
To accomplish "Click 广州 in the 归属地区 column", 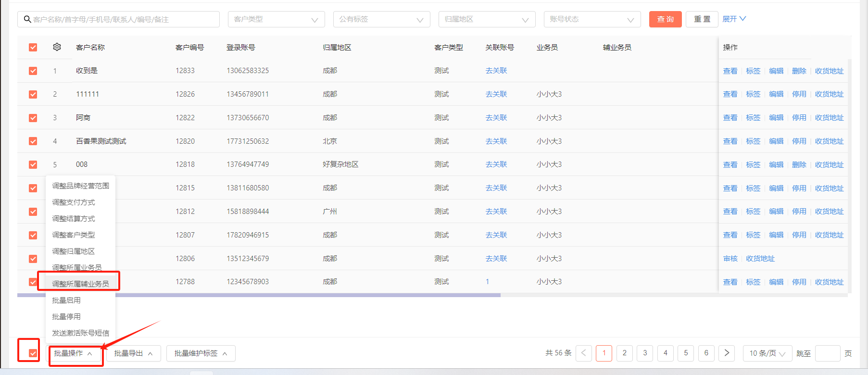I will tap(330, 212).
